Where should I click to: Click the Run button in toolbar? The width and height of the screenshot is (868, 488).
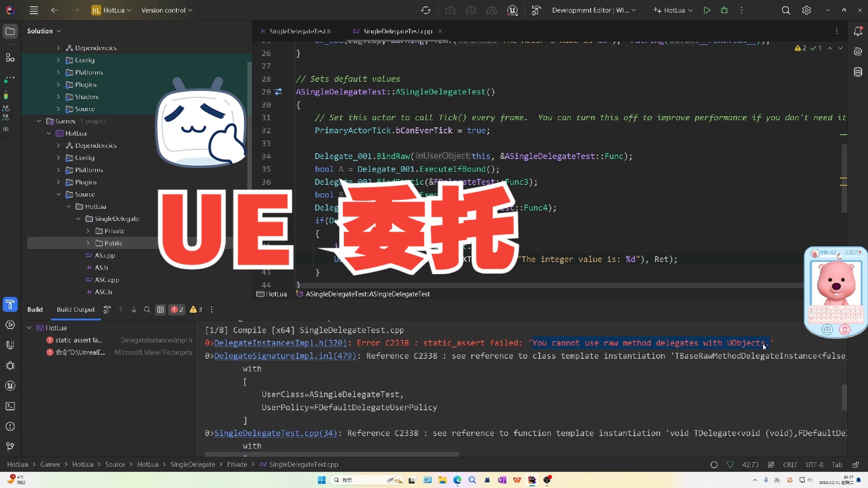click(707, 10)
